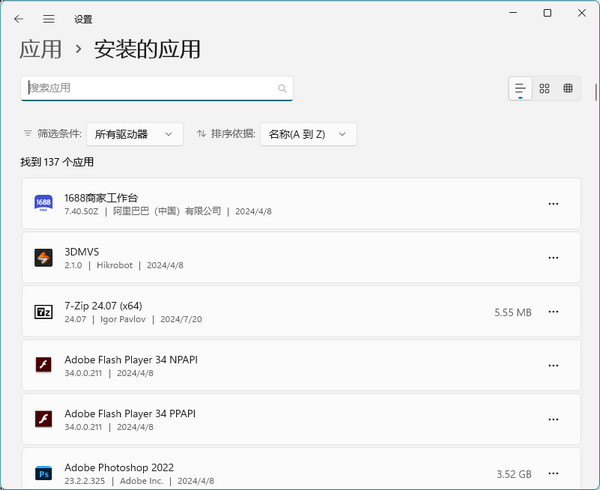Click the 1688商家工作台 app icon
This screenshot has width=600, height=490.
(43, 203)
